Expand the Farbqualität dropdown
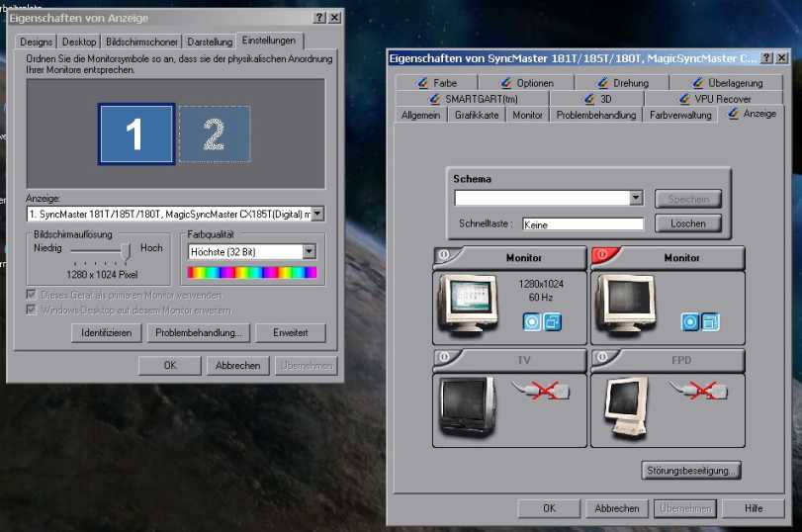802x532 pixels. tap(309, 252)
